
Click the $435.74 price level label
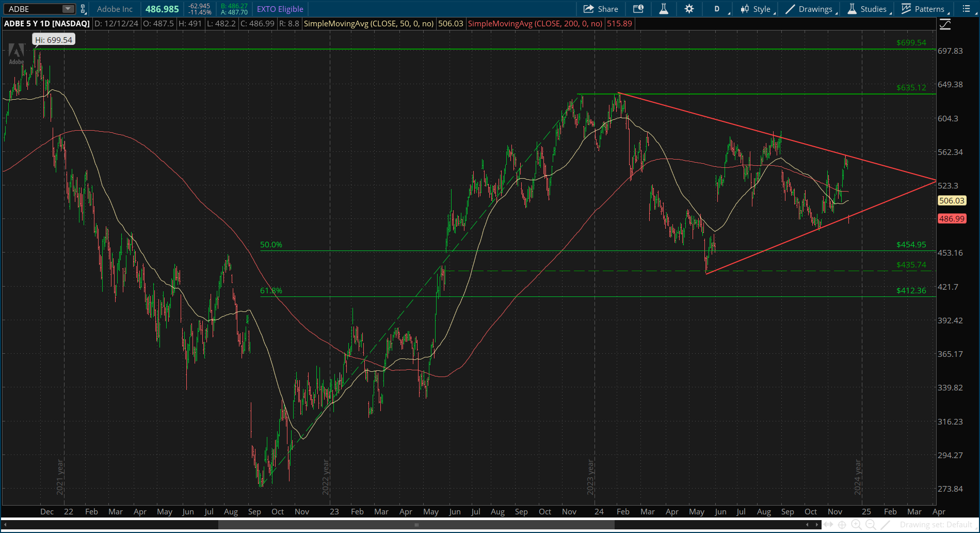(x=911, y=265)
